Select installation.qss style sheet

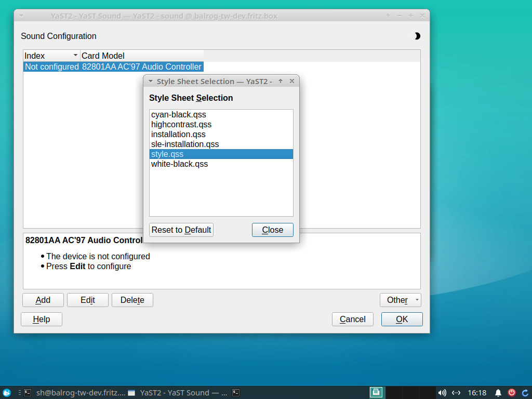[x=221, y=135]
